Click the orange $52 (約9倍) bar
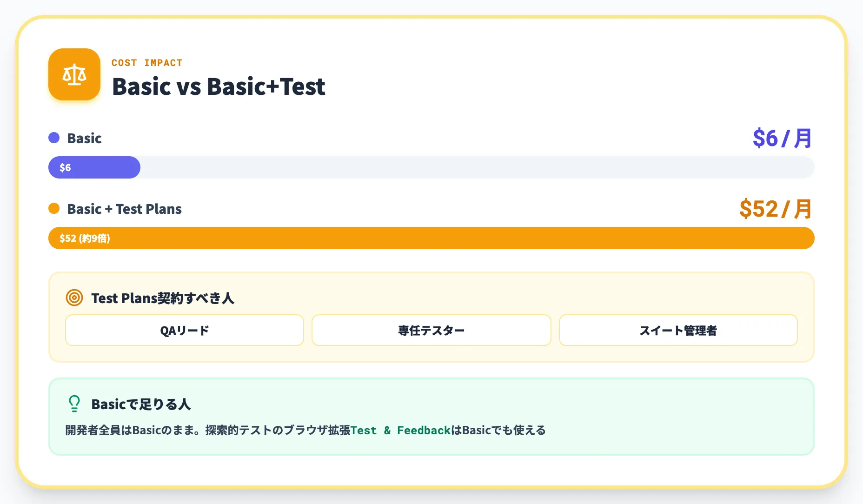This screenshot has width=863, height=504. (x=431, y=238)
